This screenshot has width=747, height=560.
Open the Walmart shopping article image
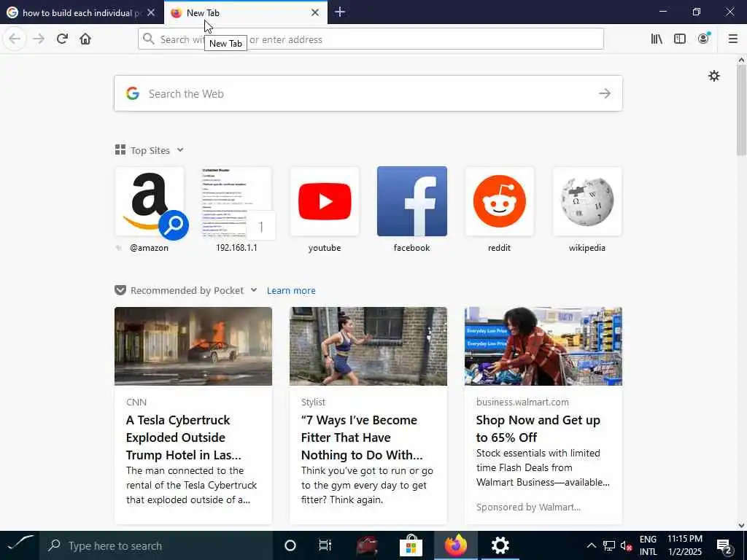point(543,346)
